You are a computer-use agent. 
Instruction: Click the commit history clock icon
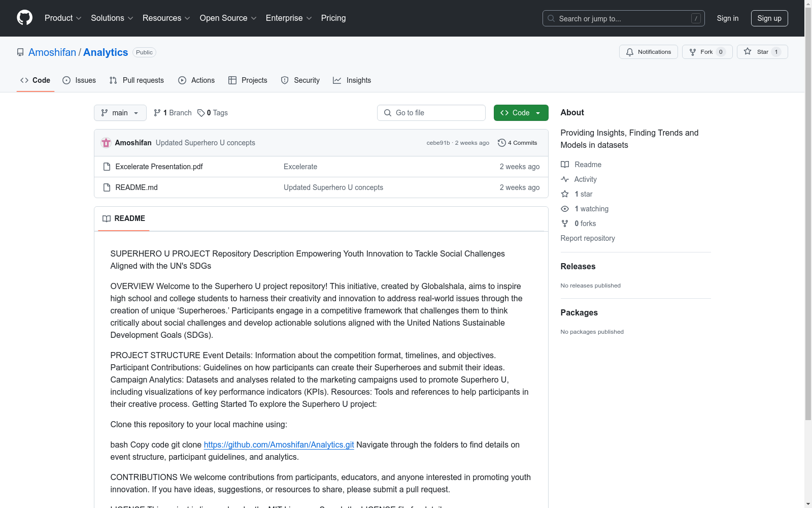[502, 143]
